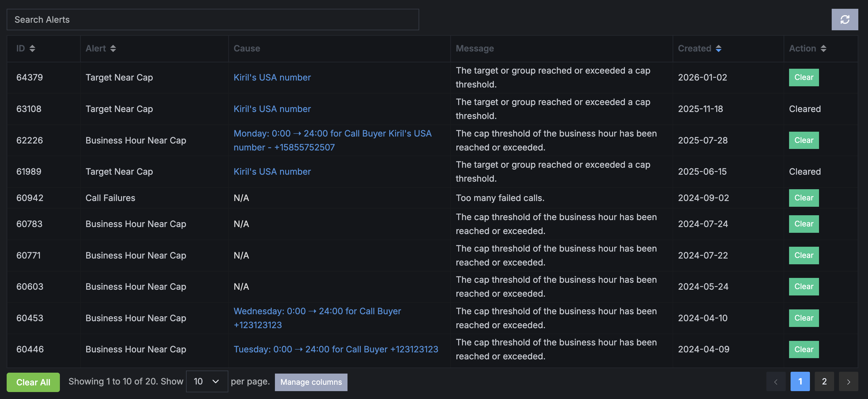Select page 1 in pagination
Viewport: 868px width, 399px height.
click(x=800, y=381)
